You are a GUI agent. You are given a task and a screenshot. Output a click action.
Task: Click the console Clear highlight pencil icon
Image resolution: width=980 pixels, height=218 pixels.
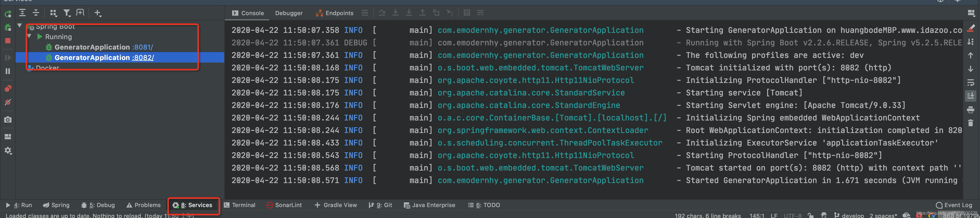(971, 28)
